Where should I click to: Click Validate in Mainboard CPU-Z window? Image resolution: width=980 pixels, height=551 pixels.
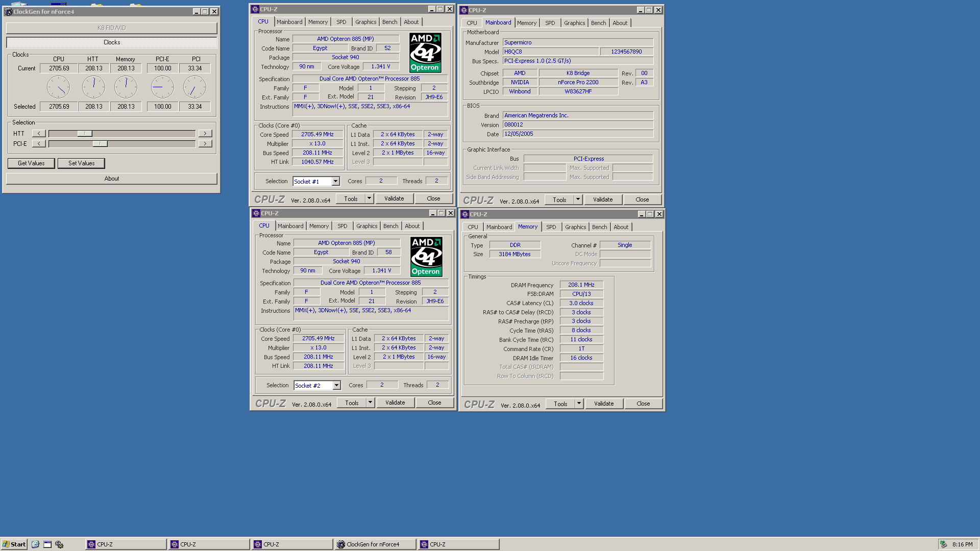click(603, 199)
